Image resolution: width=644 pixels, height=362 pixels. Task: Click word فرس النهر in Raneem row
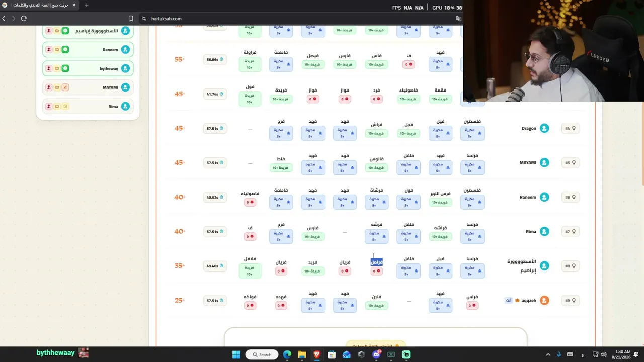click(440, 194)
